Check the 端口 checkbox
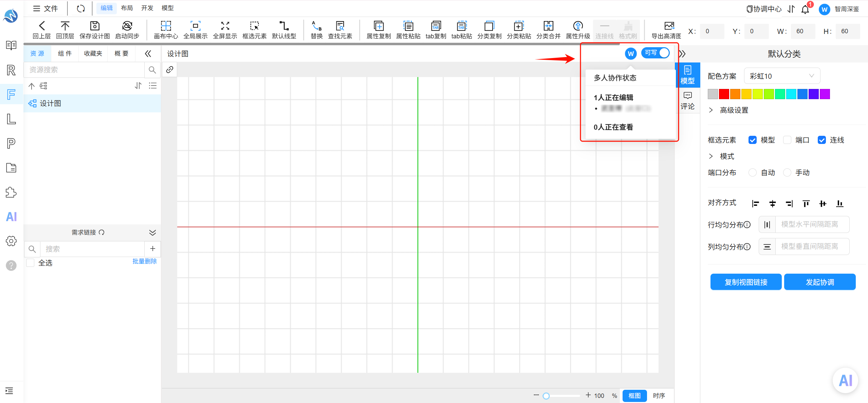The width and height of the screenshot is (868, 403). pos(787,140)
